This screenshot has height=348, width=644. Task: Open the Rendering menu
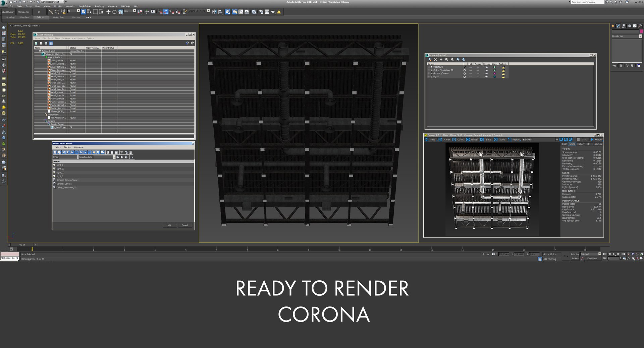pyautogui.click(x=100, y=6)
